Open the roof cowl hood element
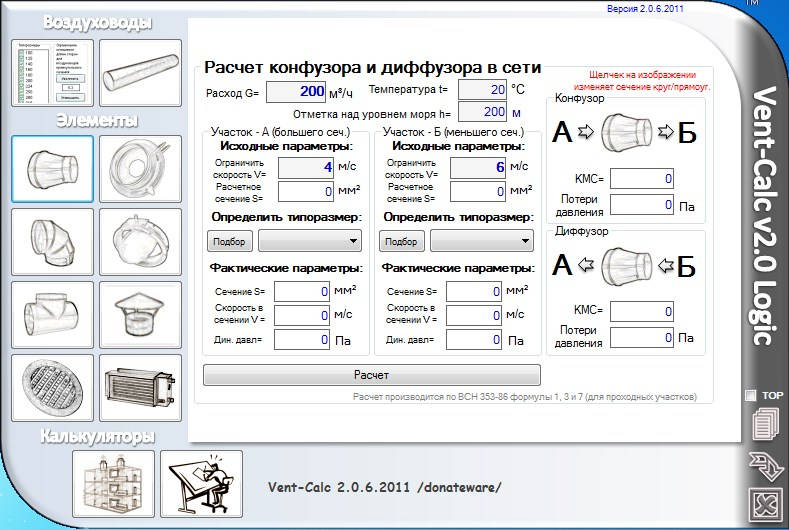The height and width of the screenshot is (530, 789). click(x=141, y=314)
